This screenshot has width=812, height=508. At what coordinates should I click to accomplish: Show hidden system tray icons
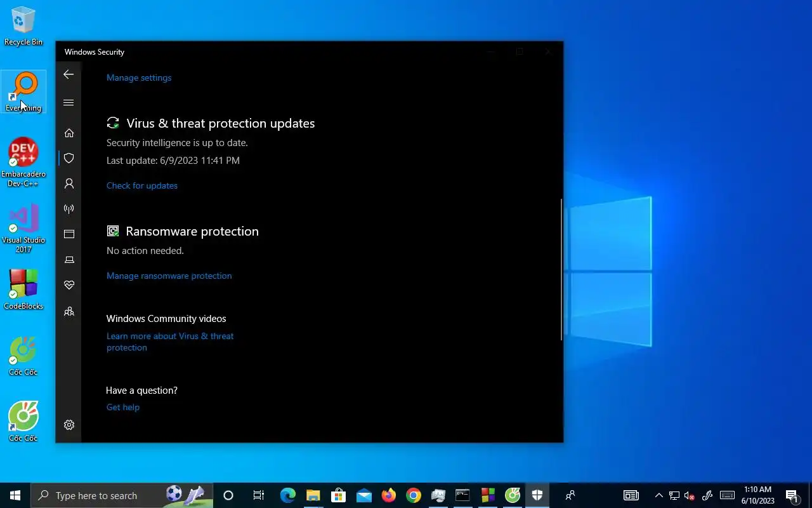(658, 495)
